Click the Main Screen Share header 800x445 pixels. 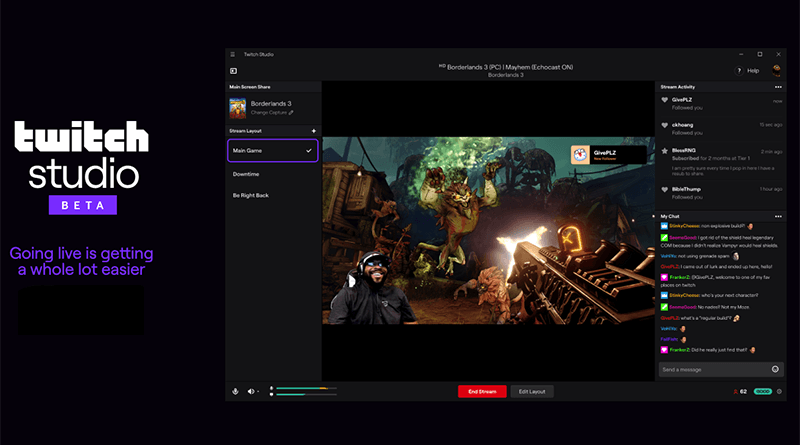tap(249, 87)
